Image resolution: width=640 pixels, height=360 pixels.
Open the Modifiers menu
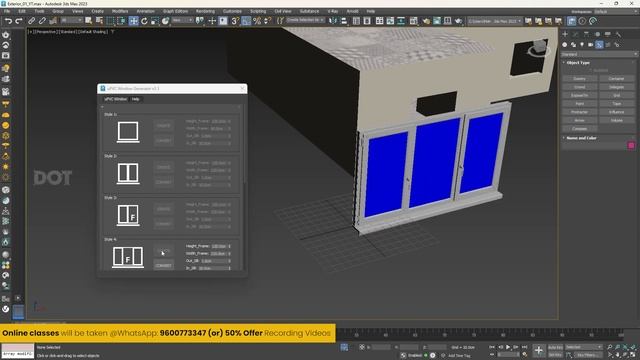[120, 11]
